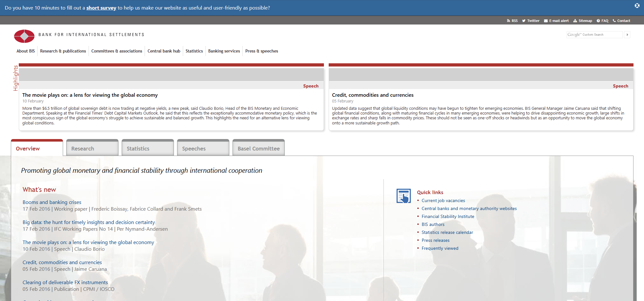Open 'Big data: the hunt for timely insights' article
This screenshot has width=644, height=301.
point(89,222)
